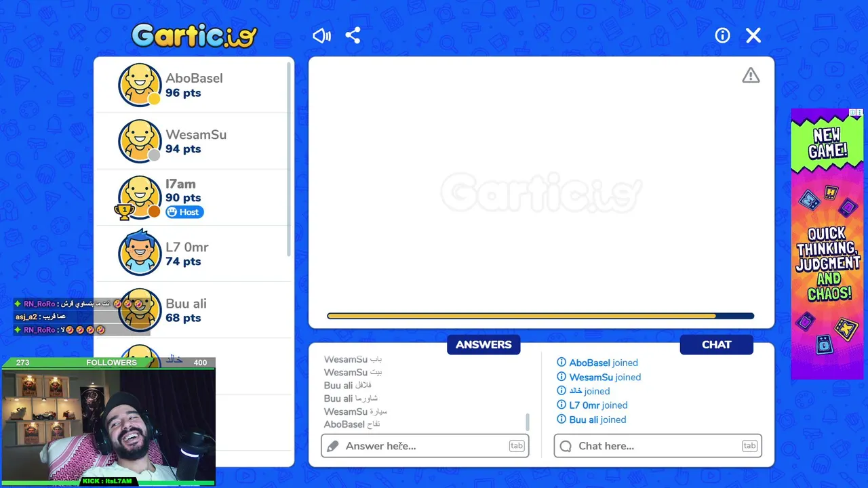Click the '94 pts' score of WesamSu
Viewport: 868px width, 488px height.
(x=183, y=149)
